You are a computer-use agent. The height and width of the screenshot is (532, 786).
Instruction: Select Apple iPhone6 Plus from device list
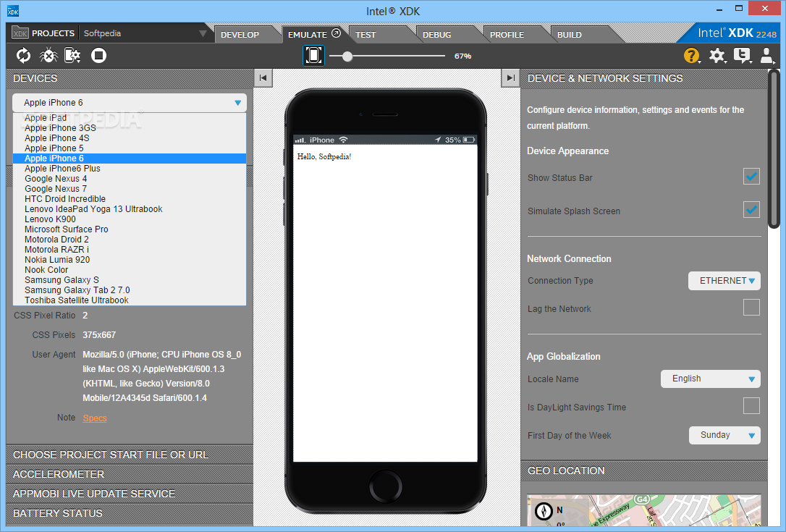point(130,169)
